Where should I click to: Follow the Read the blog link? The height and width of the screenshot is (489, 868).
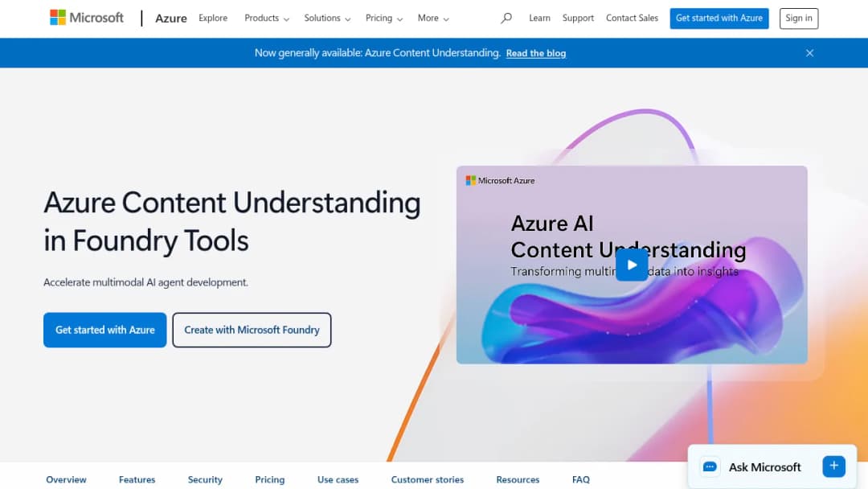tap(536, 53)
